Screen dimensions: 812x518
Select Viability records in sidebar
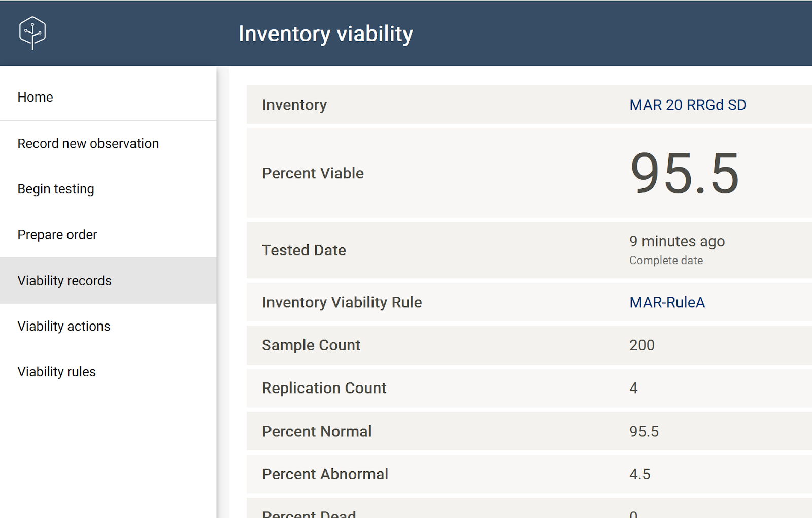(108, 280)
